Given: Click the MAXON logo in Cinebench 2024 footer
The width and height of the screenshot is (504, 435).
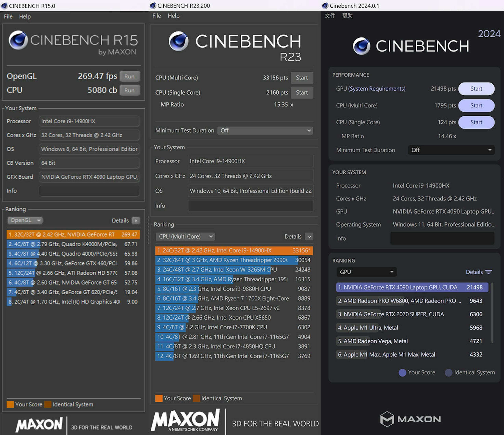Looking at the screenshot, I should pos(411,419).
